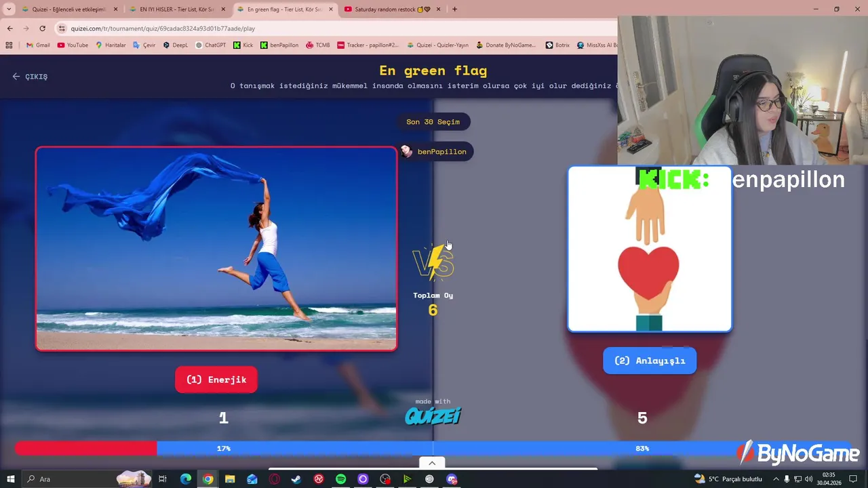Vote for (2) Anlayışlı button
This screenshot has width=868, height=488.
point(650,361)
